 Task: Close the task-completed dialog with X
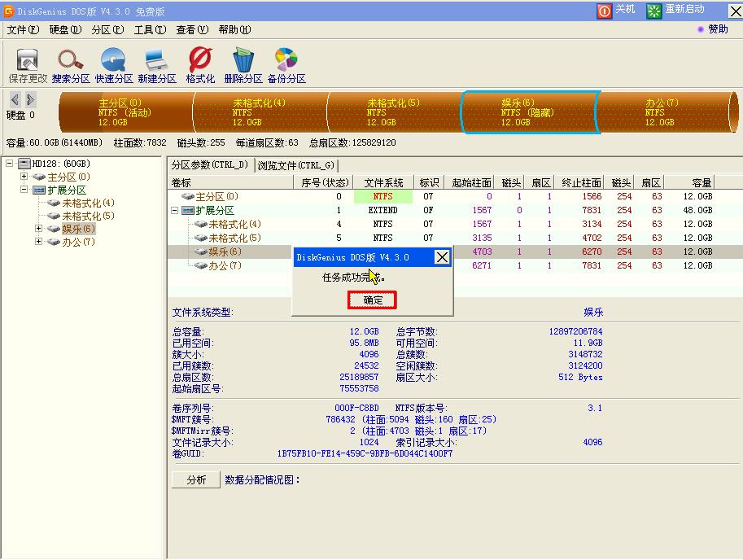point(442,257)
